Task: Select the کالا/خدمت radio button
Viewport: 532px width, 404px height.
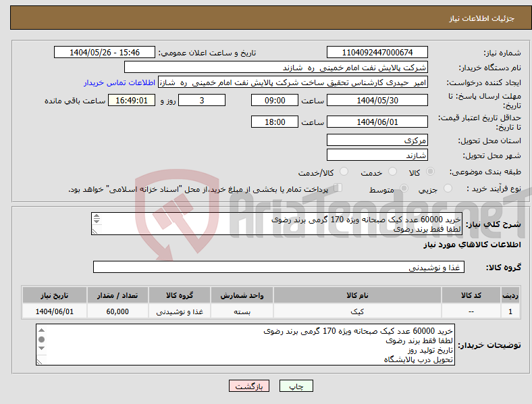Action: coord(344,172)
